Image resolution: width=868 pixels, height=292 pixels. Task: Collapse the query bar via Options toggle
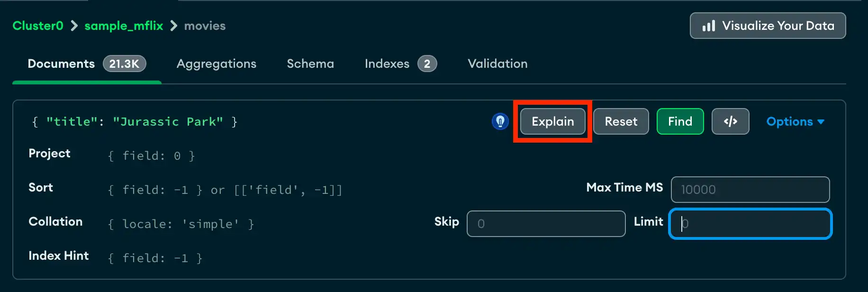pos(795,121)
